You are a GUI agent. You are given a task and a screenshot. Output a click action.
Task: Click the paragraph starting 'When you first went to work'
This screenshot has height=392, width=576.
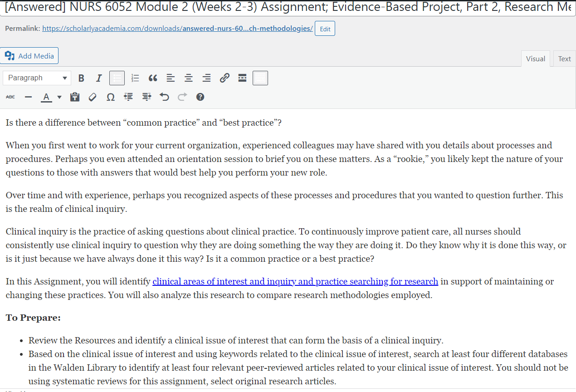coord(284,159)
